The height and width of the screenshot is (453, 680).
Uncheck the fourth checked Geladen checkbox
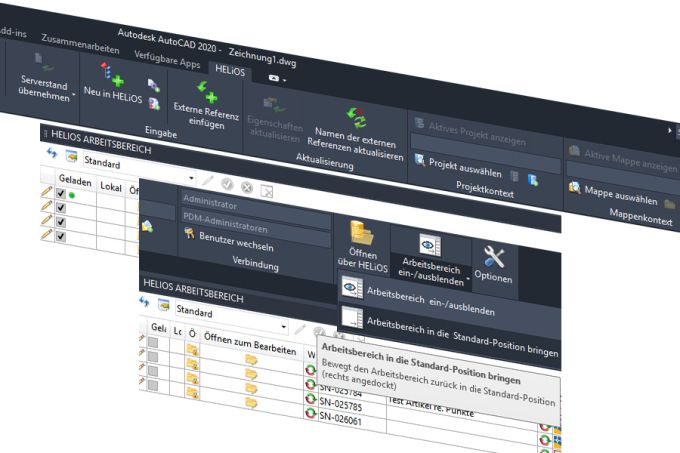click(61, 236)
